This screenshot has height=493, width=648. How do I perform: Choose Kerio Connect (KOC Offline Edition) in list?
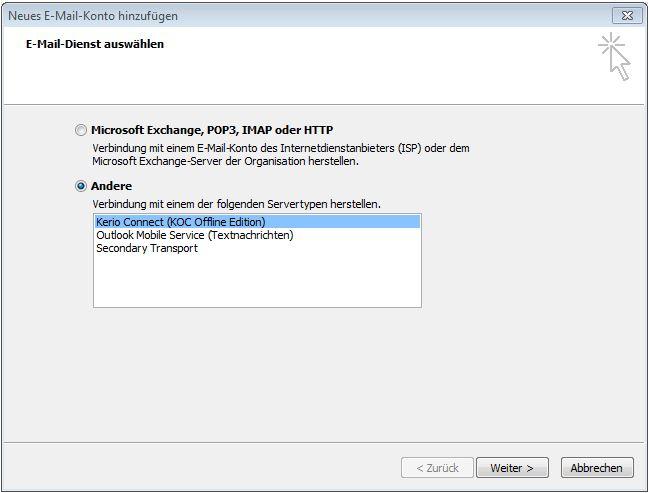click(181, 222)
